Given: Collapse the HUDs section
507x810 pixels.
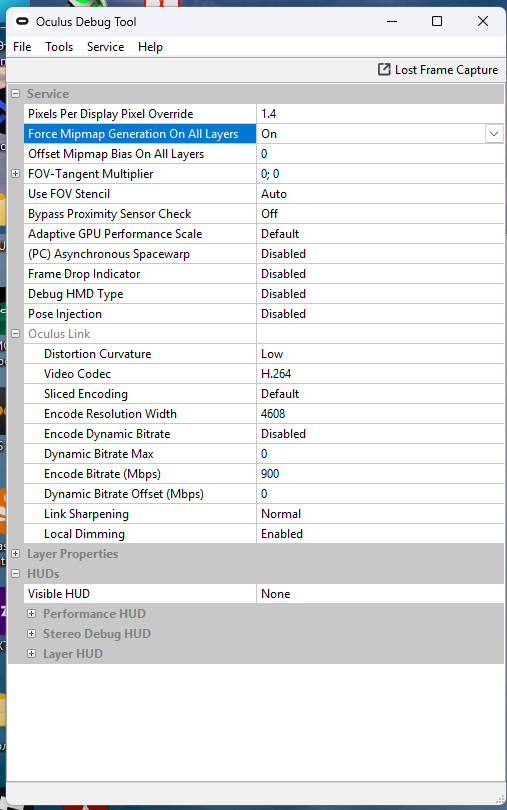Looking at the screenshot, I should click(16, 574).
